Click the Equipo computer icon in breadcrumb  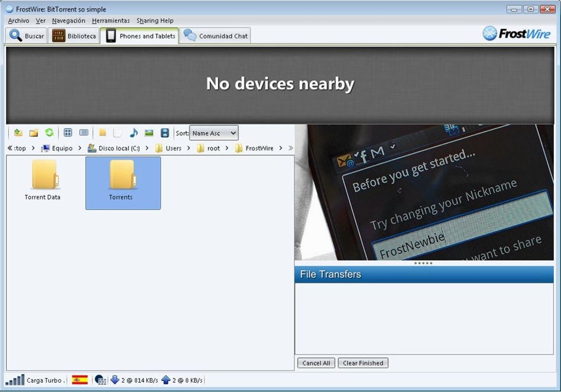(46, 148)
